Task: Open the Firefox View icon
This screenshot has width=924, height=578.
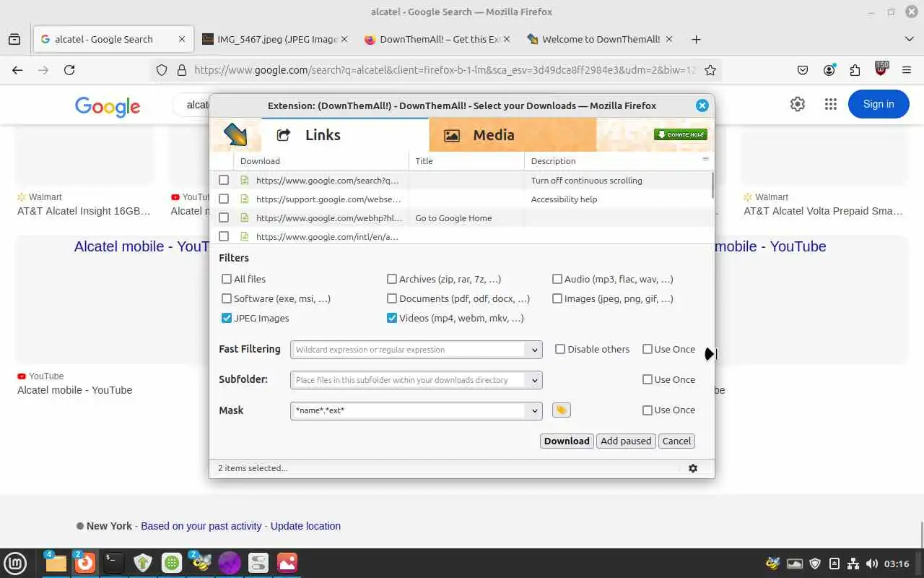Action: (x=14, y=39)
